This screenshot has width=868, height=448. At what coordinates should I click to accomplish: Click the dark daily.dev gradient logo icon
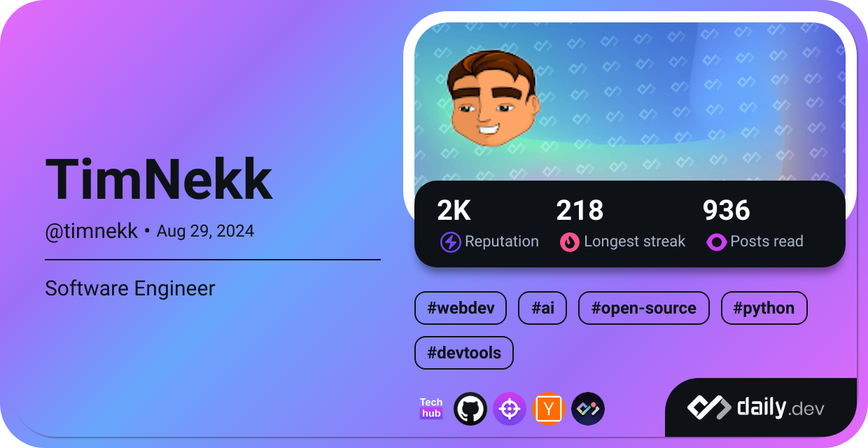coord(588,409)
